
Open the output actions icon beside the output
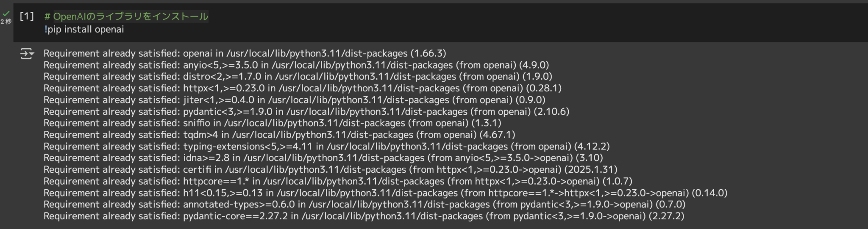click(x=27, y=54)
